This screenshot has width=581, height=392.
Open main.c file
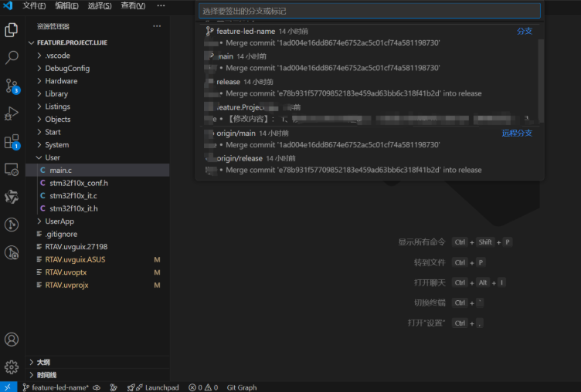point(97,171)
